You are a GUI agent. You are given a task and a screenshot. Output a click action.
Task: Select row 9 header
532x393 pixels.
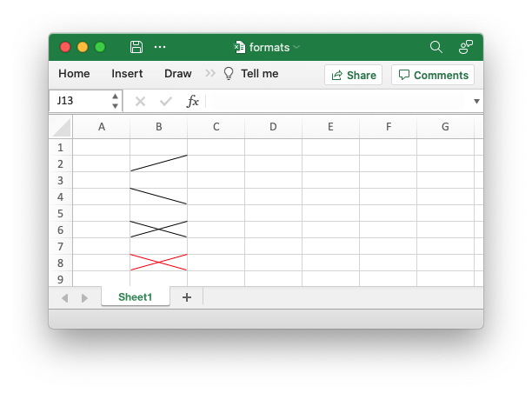pos(60,279)
